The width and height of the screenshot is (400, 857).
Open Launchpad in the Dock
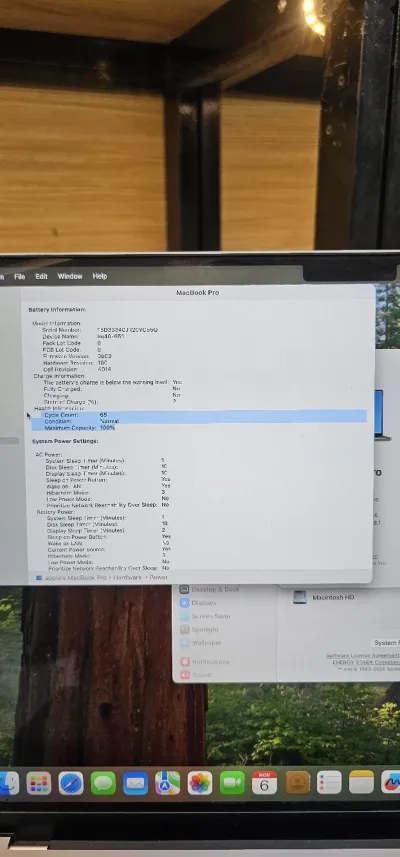pos(39,783)
